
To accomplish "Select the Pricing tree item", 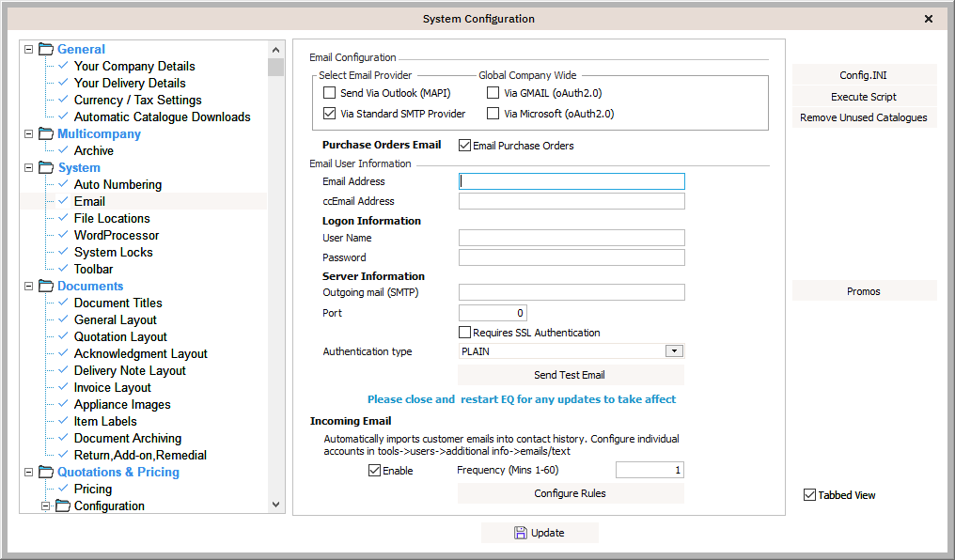I will (x=93, y=489).
